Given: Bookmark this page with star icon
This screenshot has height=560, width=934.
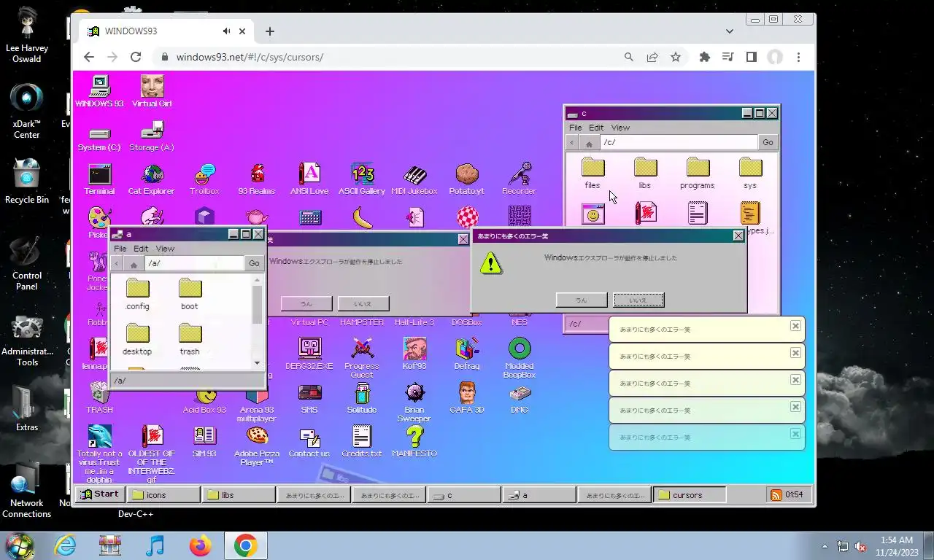Looking at the screenshot, I should tap(676, 57).
